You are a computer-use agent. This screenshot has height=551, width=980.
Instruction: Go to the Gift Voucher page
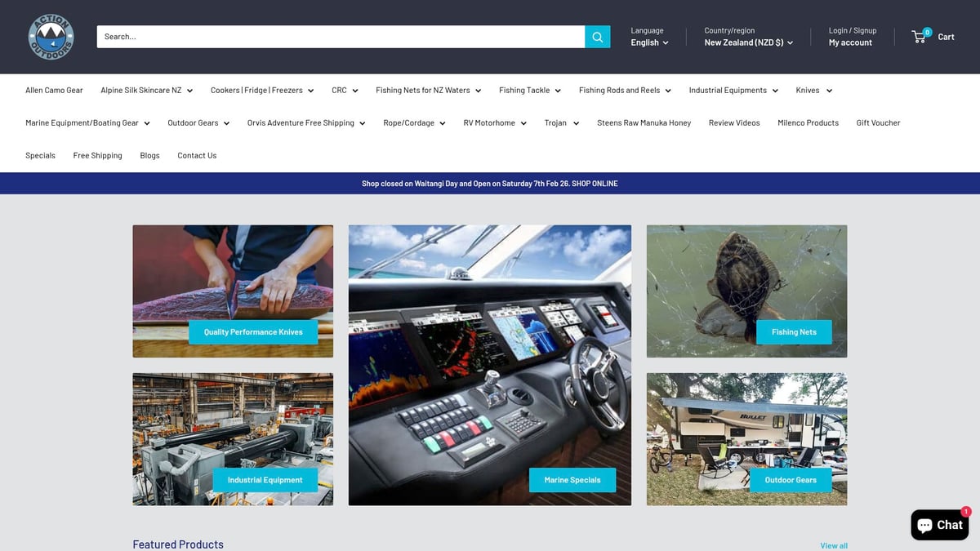click(x=878, y=122)
